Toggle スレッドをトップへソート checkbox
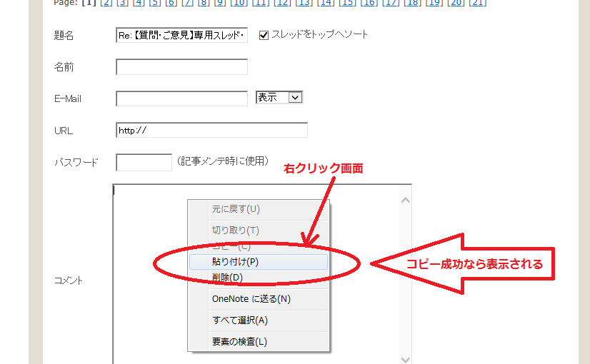Viewport: 590px width, 364px height. pos(264,35)
